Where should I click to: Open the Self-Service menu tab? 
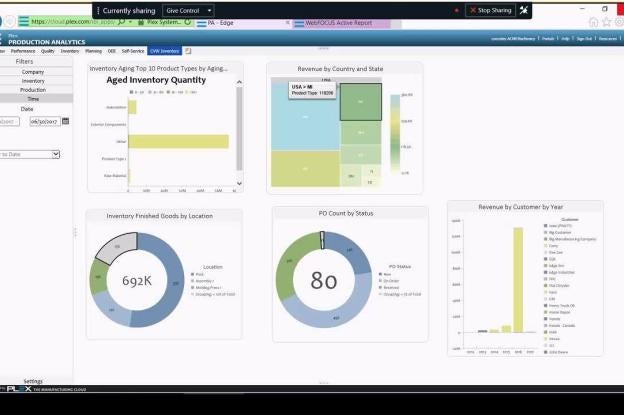click(x=133, y=51)
